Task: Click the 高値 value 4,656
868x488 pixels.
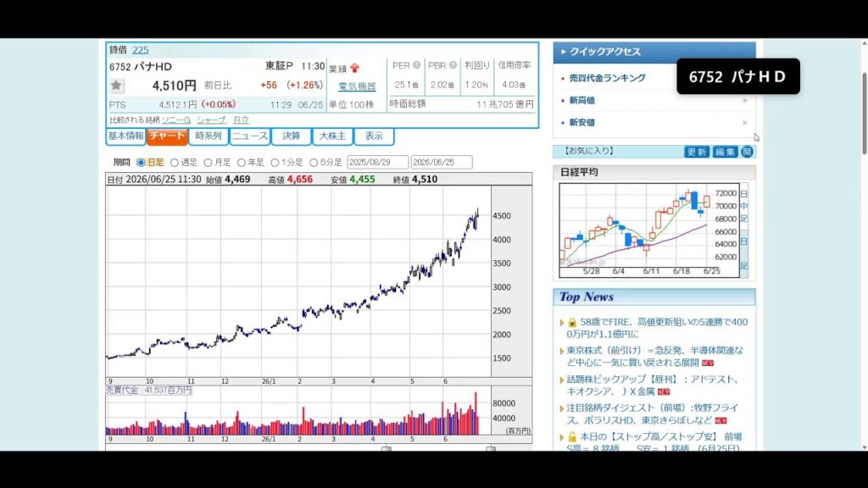Action: tap(299, 180)
